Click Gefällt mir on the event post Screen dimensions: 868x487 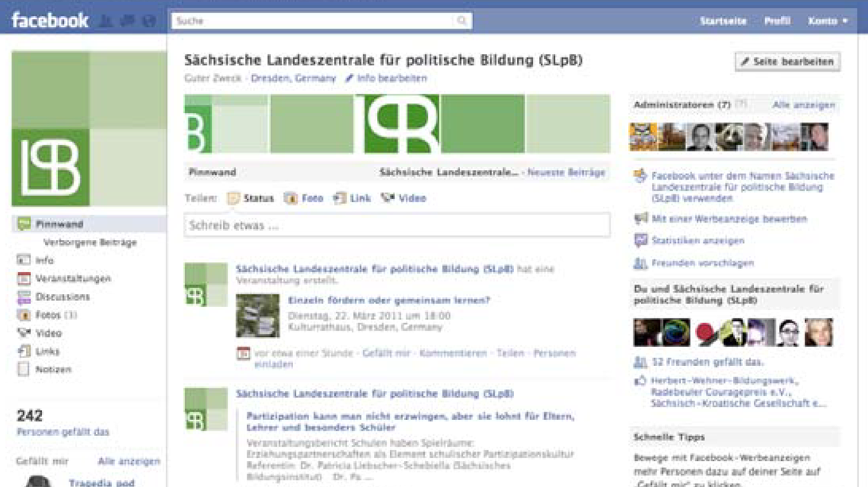(386, 354)
